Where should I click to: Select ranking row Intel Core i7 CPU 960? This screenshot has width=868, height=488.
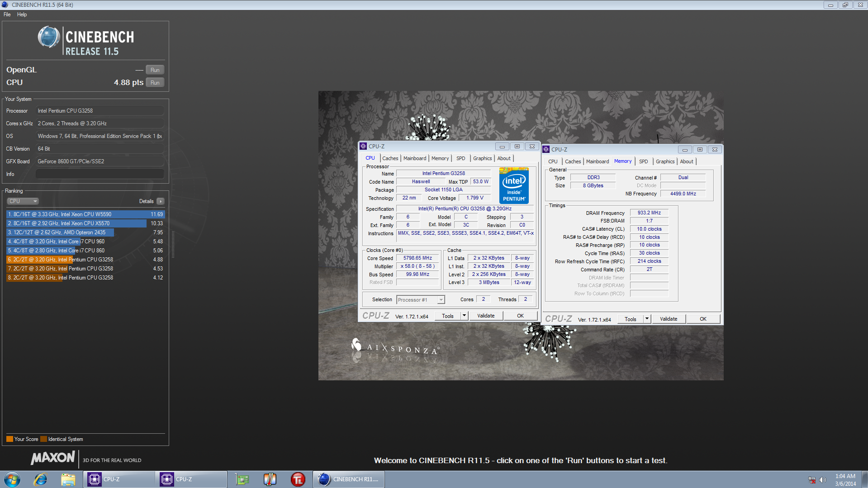(x=85, y=242)
